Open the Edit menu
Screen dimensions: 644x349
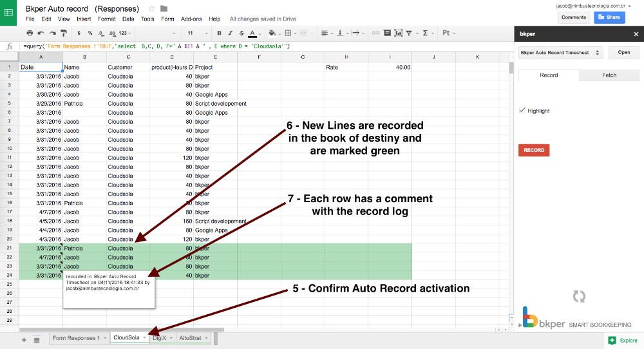(46, 19)
